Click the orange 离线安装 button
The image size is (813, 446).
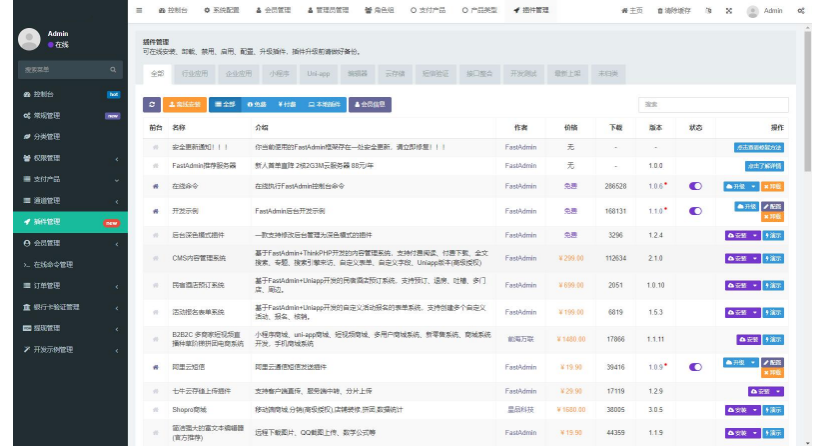[x=185, y=104]
